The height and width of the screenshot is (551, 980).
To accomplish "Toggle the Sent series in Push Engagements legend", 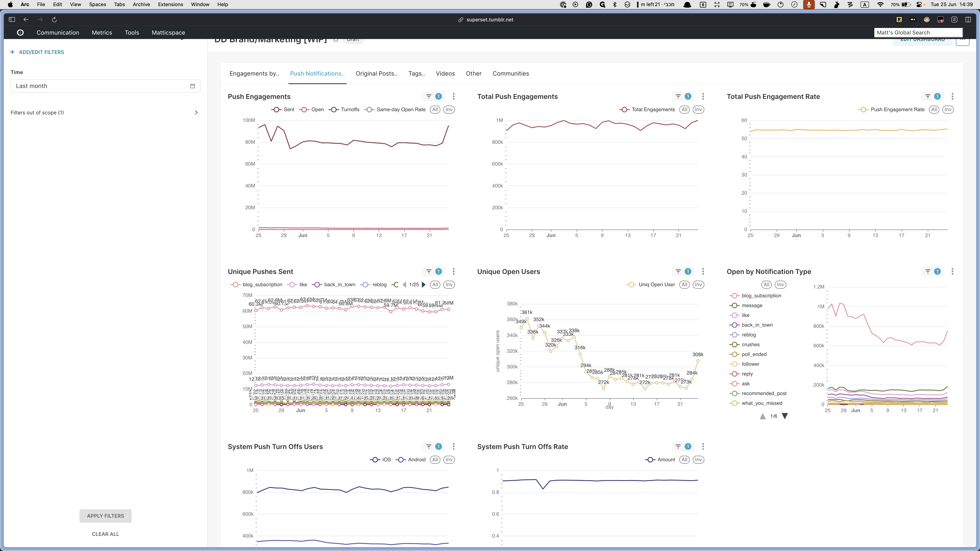I will coord(283,109).
